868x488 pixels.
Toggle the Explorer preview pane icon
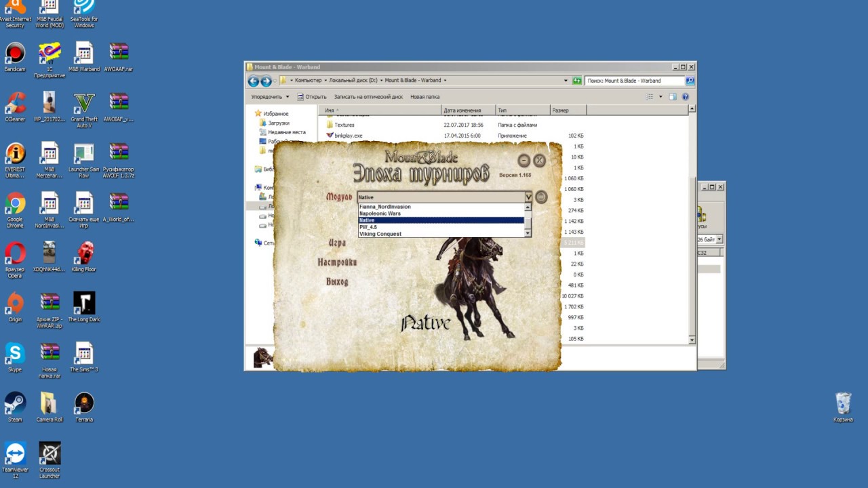coord(673,97)
